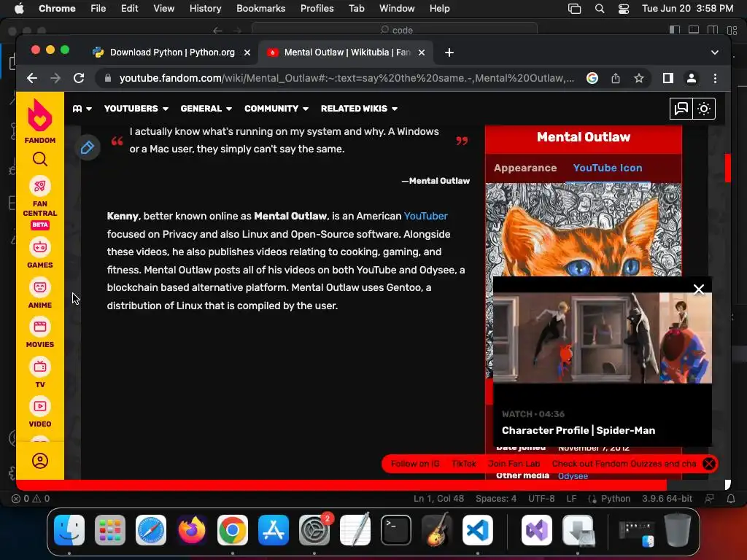Viewport: 747px width, 560px height.
Task: Open the wiki discussions icon
Action: click(x=681, y=109)
